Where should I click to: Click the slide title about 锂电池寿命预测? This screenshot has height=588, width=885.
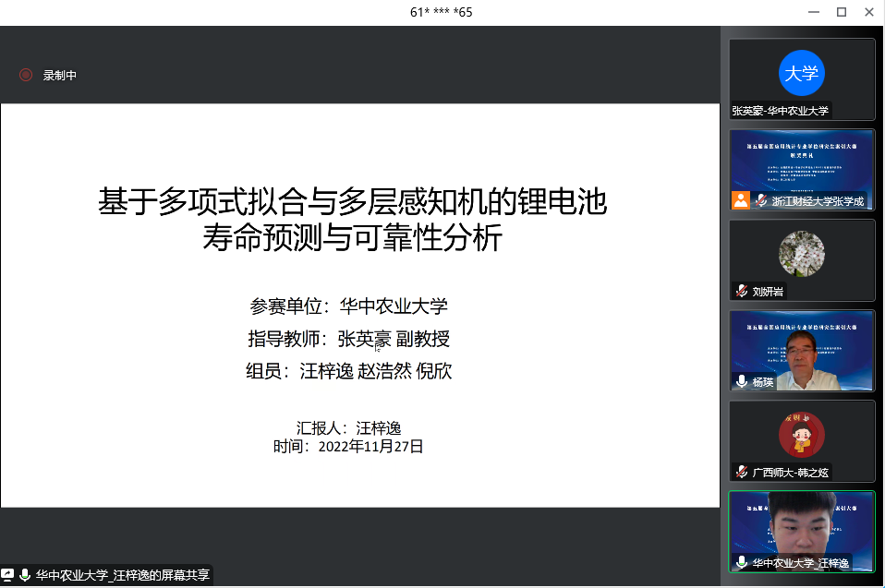[x=353, y=220]
